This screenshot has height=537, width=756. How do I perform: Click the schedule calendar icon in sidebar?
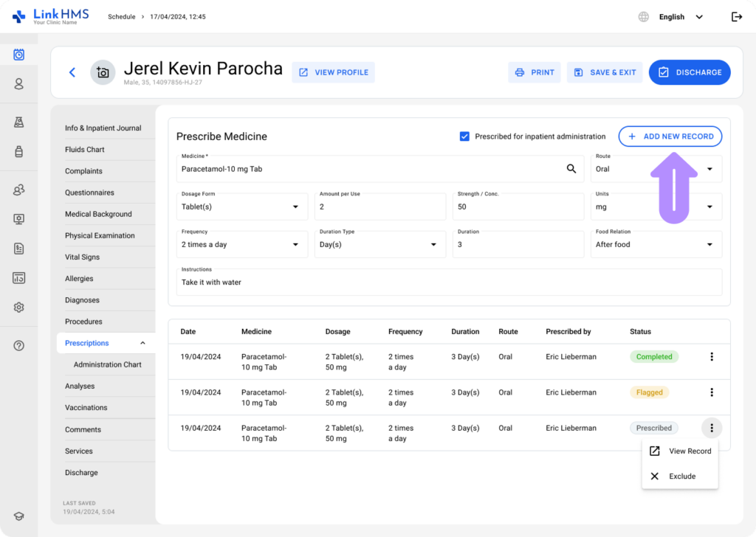click(x=19, y=55)
